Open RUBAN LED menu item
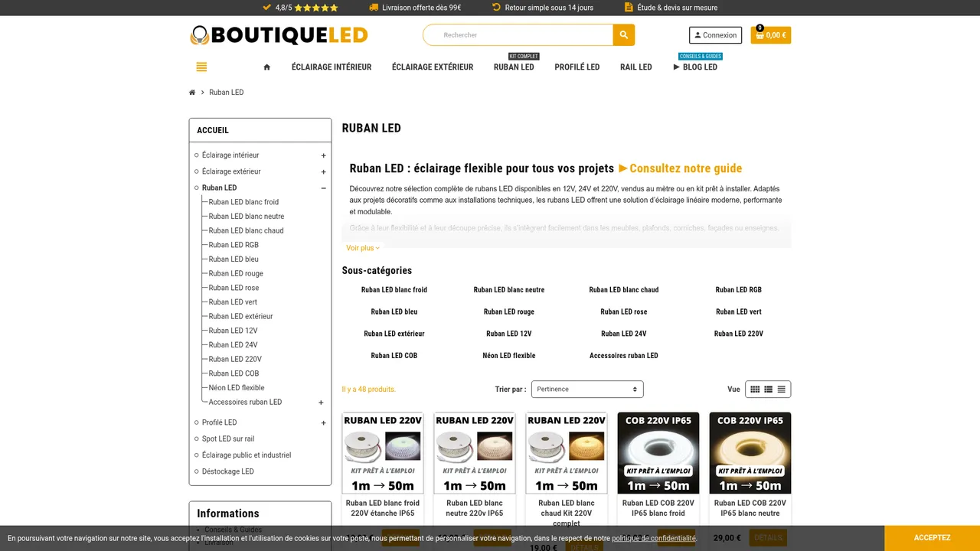The width and height of the screenshot is (980, 551). [x=514, y=67]
